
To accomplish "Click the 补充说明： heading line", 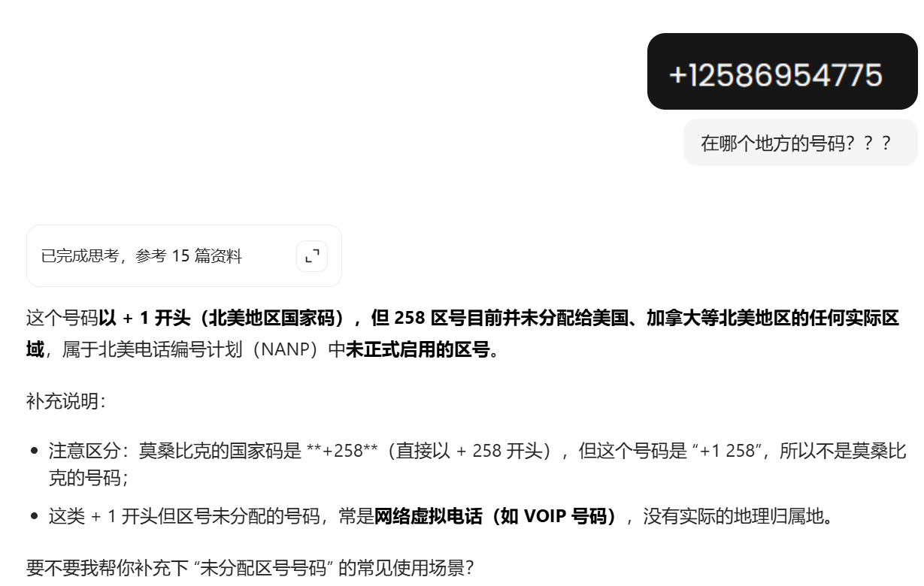I will (x=66, y=401).
